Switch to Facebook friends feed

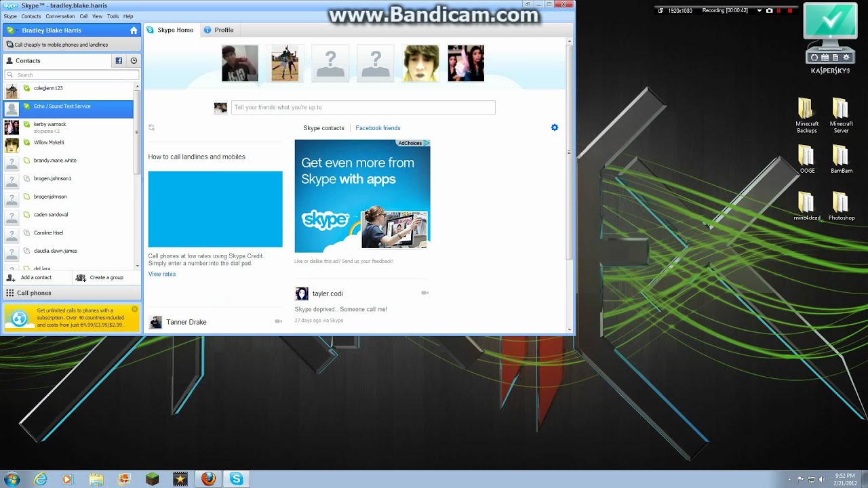(378, 128)
